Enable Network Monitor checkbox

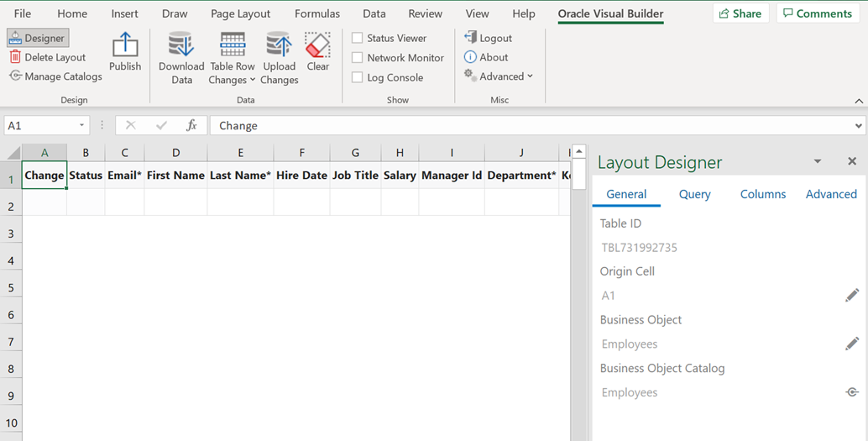pos(358,58)
